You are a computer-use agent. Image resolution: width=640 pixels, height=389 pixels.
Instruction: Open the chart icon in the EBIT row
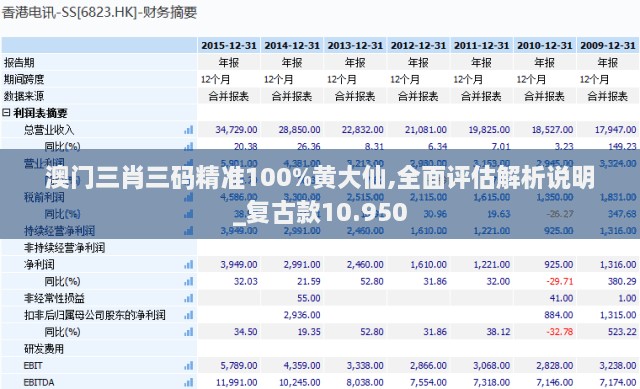click(189, 365)
